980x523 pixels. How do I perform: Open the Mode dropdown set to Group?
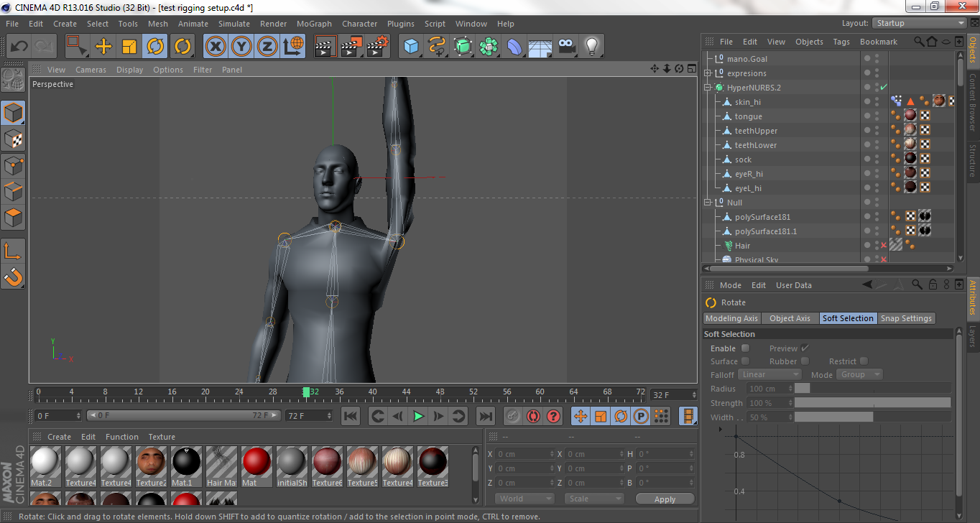859,374
